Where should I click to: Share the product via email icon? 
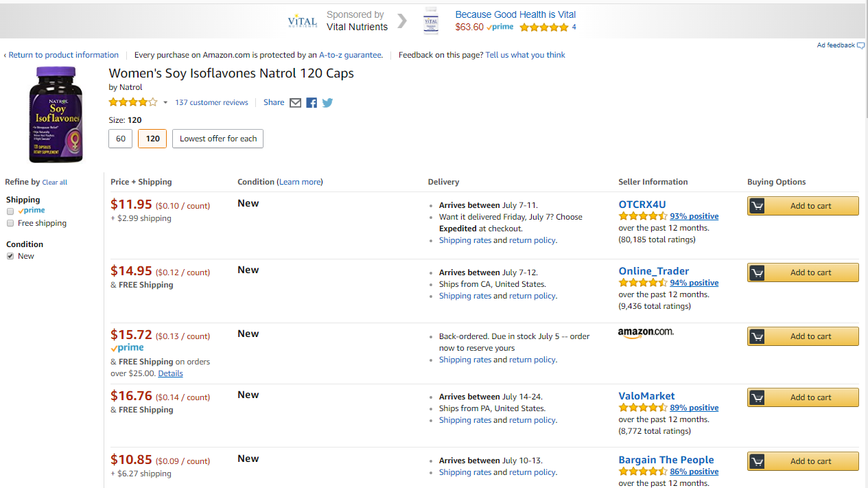pos(295,103)
